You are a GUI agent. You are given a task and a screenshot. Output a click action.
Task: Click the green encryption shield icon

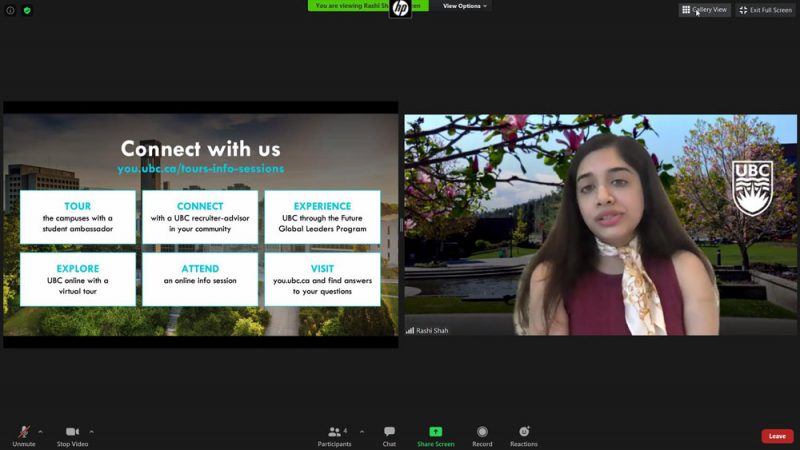pyautogui.click(x=27, y=10)
